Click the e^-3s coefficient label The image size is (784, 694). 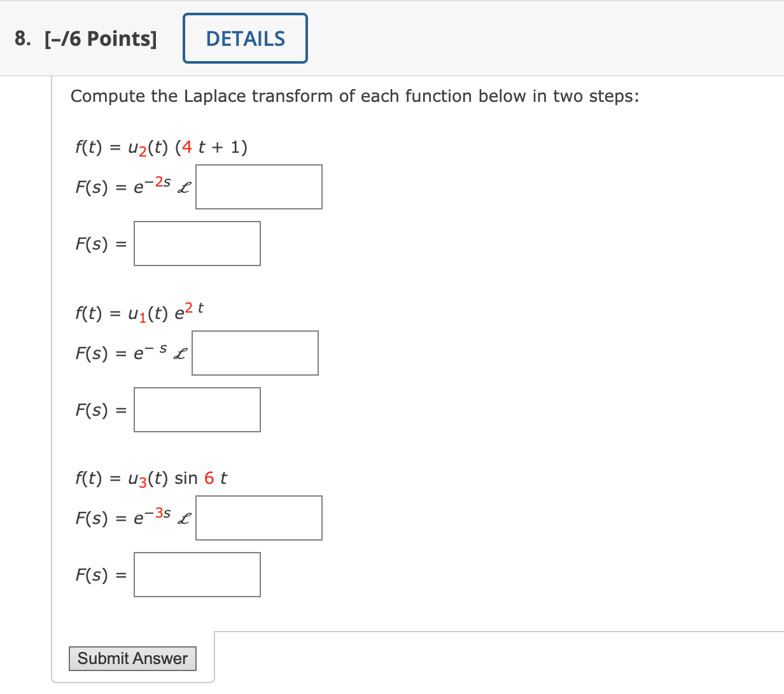[x=157, y=516]
